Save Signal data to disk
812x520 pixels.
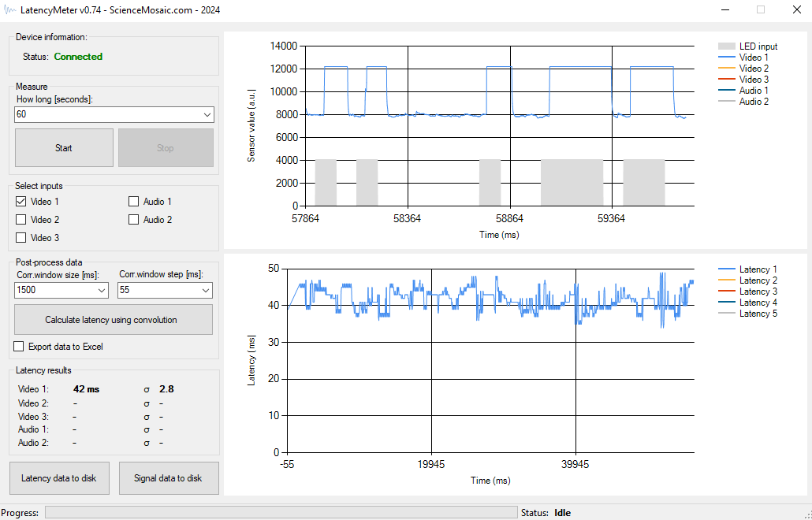click(168, 478)
